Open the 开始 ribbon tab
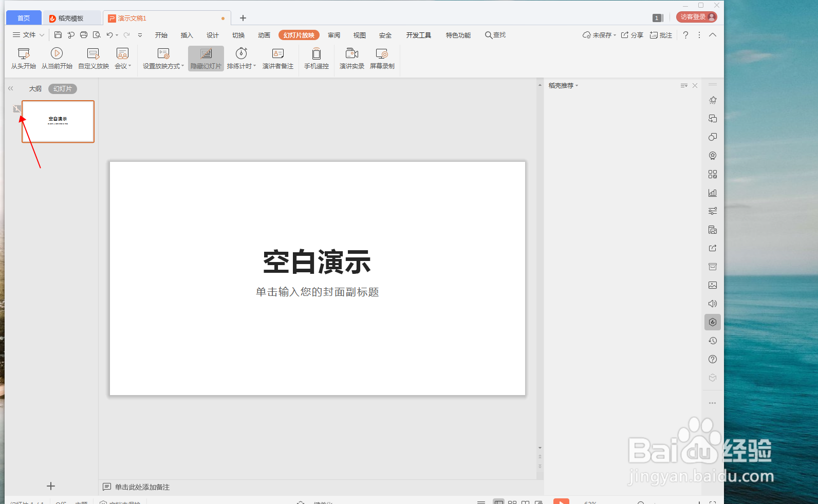The image size is (818, 504). 161,35
